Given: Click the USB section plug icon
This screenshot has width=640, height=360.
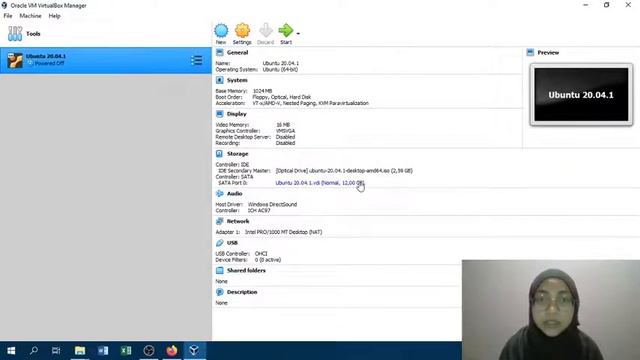Looking at the screenshot, I should 220,243.
